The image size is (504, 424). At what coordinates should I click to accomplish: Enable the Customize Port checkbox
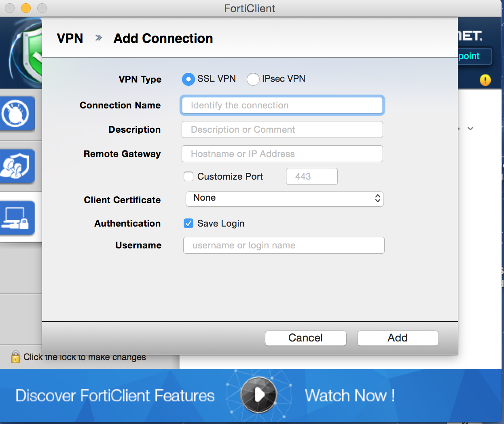click(188, 176)
